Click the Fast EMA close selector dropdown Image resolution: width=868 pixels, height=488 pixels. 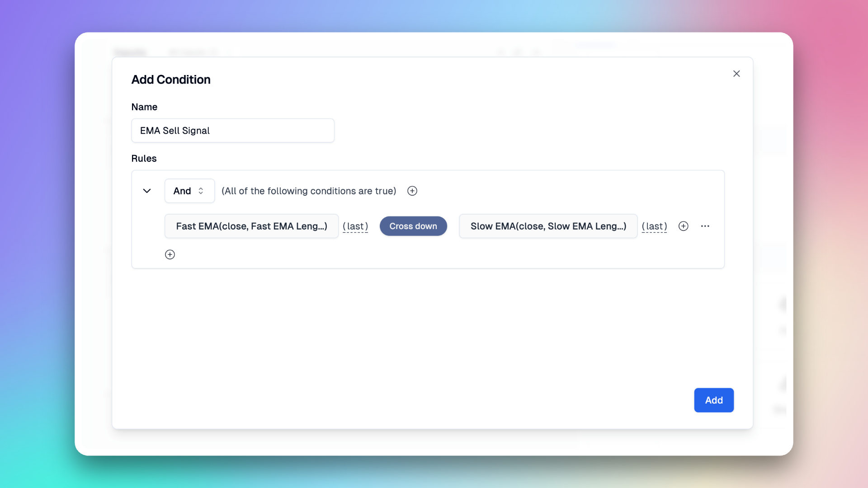[x=251, y=225]
